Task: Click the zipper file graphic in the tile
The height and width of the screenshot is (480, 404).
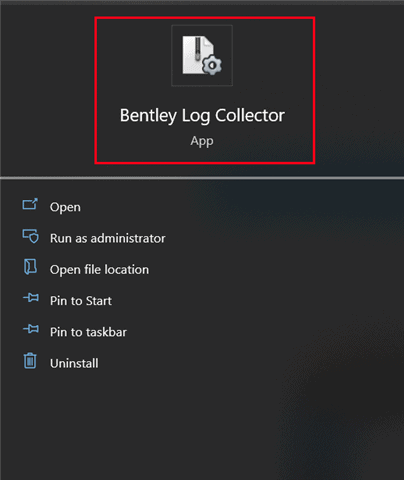Action: coord(198,55)
